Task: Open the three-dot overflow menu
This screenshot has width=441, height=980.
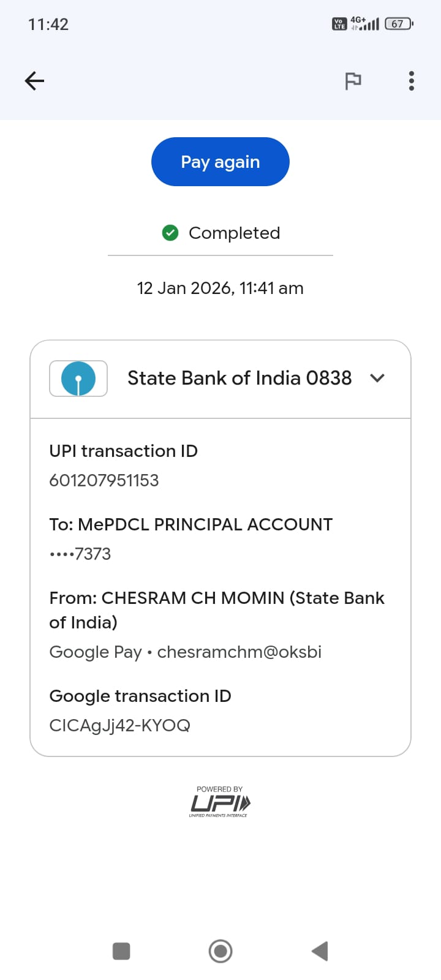Action: click(411, 81)
